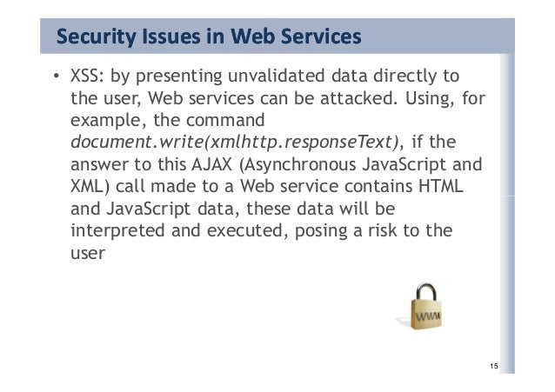Click the bullet point before XSS

tap(56, 76)
